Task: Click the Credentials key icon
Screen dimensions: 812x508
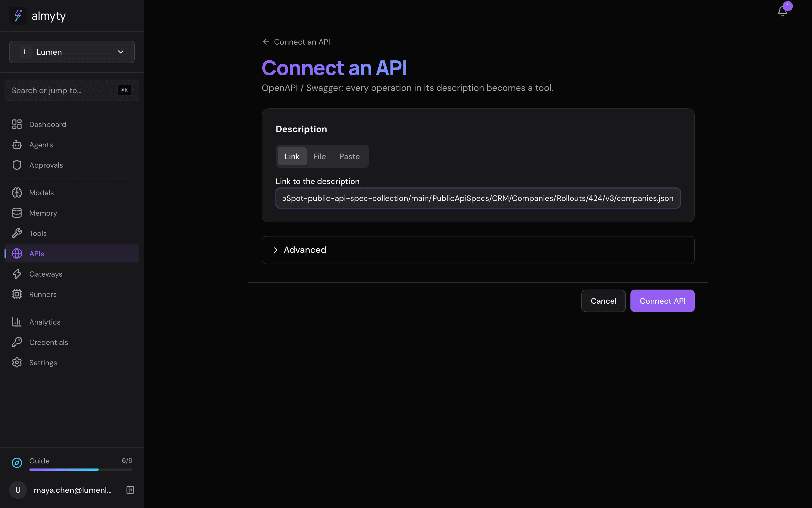Action: 17,342
